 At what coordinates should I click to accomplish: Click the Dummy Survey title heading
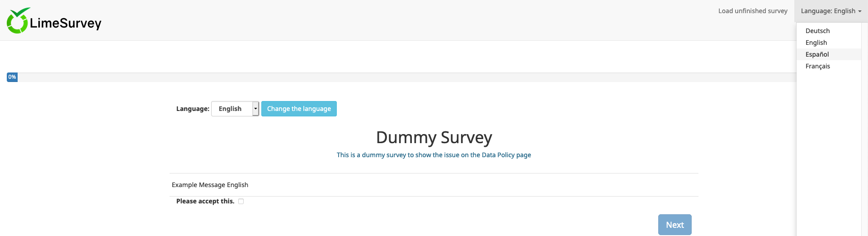(434, 137)
